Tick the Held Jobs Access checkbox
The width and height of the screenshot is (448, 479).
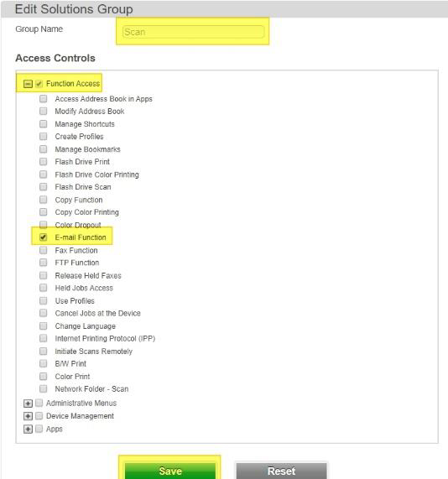[x=44, y=288]
